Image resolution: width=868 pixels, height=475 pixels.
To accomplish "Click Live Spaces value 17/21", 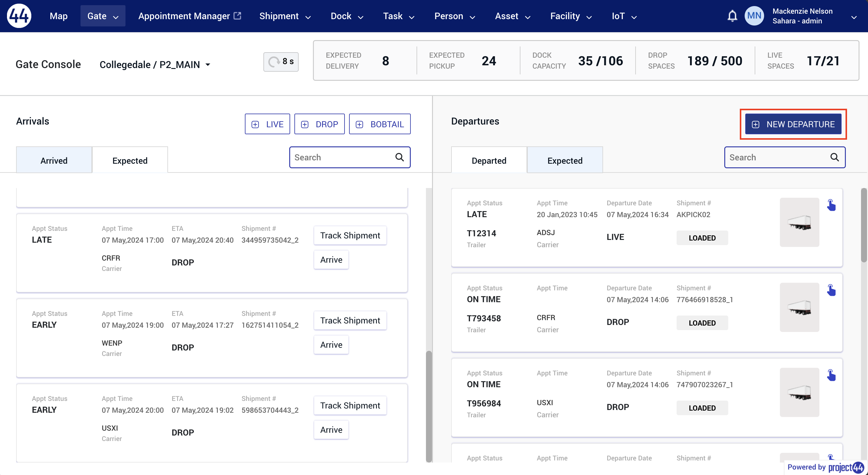I will point(823,61).
